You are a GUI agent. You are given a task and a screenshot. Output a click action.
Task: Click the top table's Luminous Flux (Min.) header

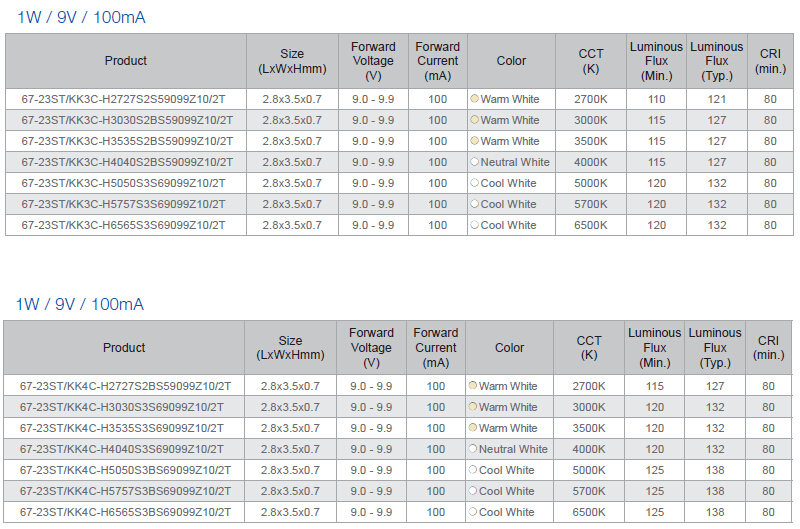[x=656, y=61]
